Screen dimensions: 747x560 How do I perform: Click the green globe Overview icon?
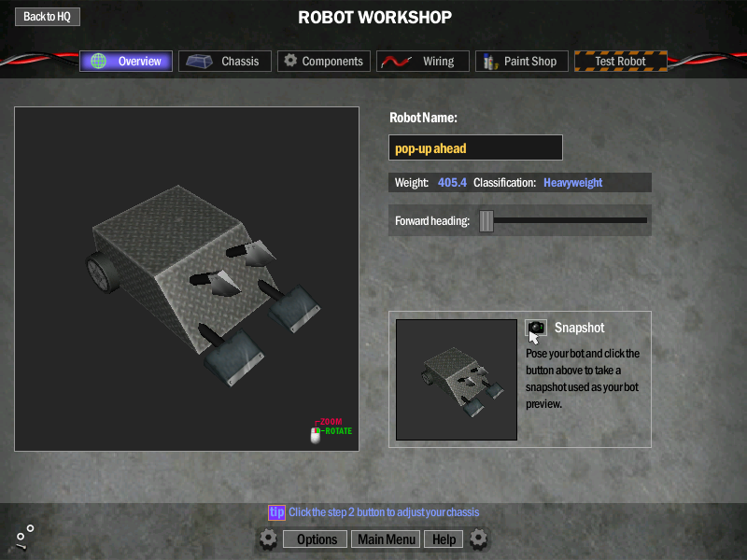click(x=99, y=61)
